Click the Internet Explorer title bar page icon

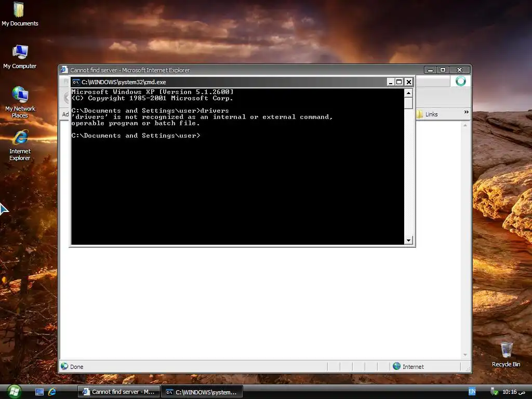(x=64, y=70)
